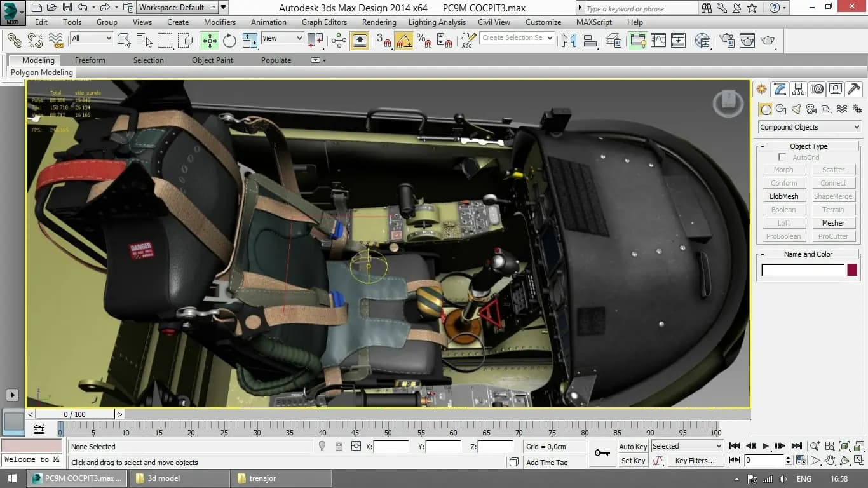Click the BlobMesh button

tap(783, 196)
